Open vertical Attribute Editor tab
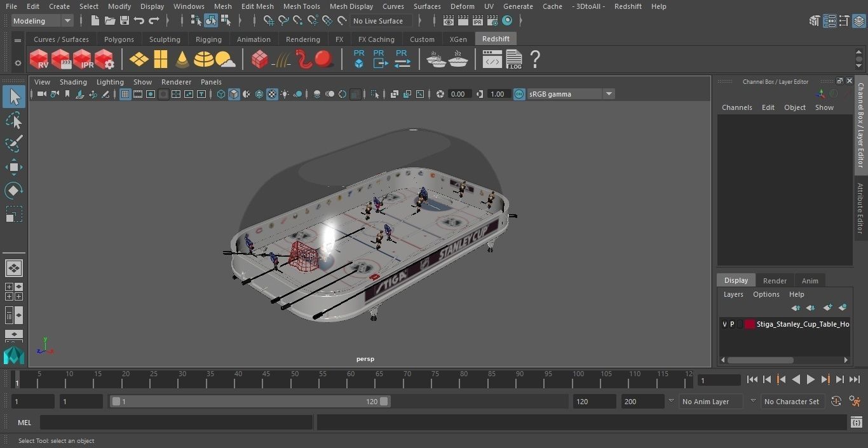Image resolution: width=868 pixels, height=448 pixels. pos(861,208)
